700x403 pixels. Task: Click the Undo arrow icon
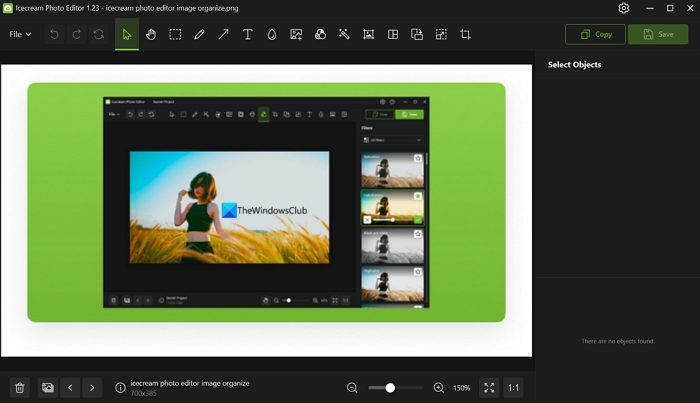pyautogui.click(x=54, y=34)
